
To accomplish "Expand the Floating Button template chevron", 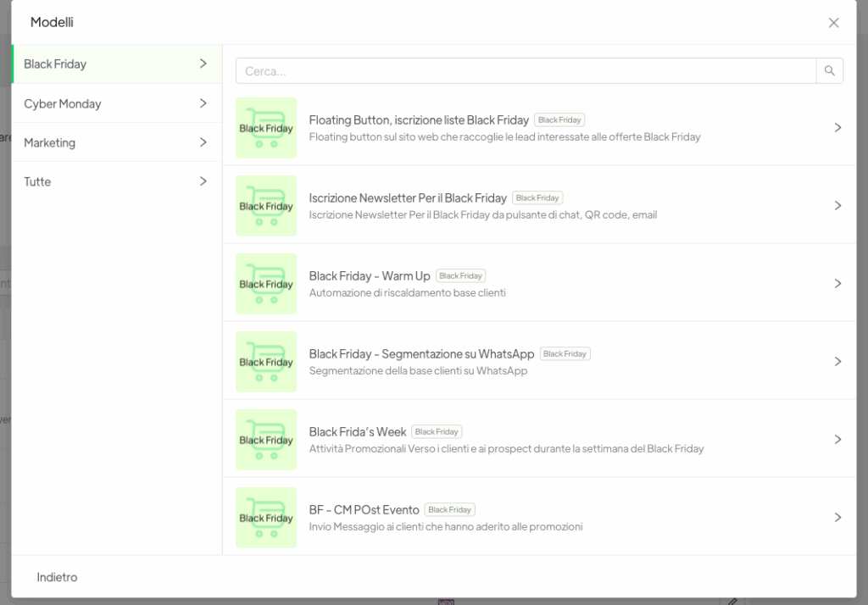I will tap(837, 128).
